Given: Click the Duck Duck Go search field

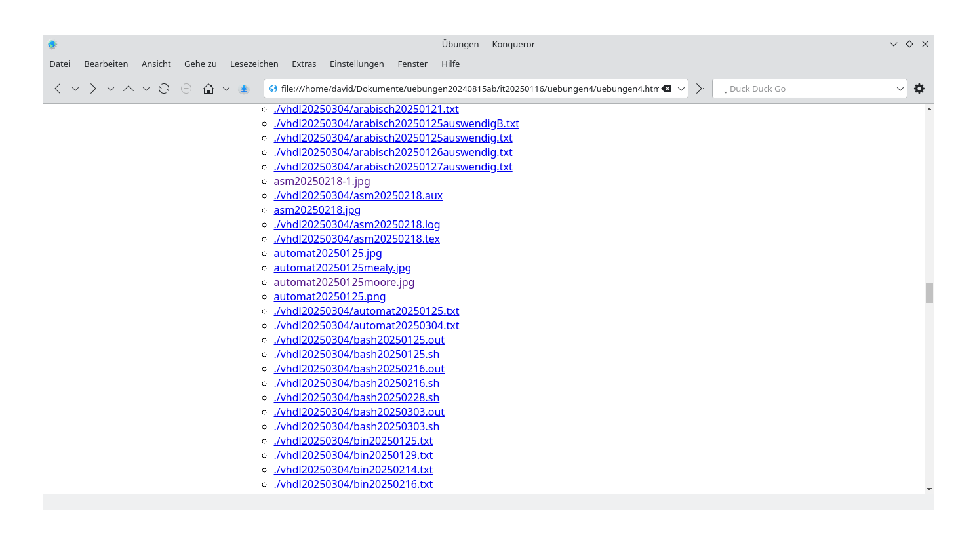Looking at the screenshot, I should pos(807,89).
